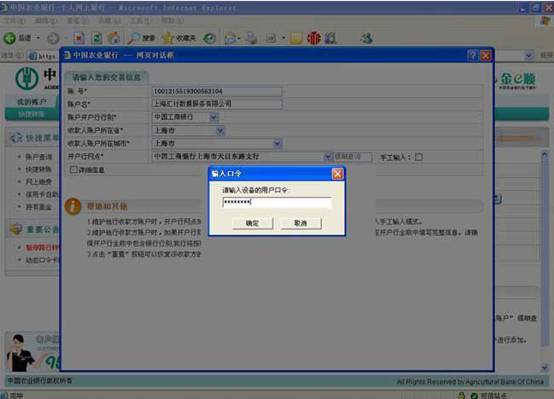Screen dimensions: 554x399
Task: Click the lock icon in status bar
Action: 461,395
